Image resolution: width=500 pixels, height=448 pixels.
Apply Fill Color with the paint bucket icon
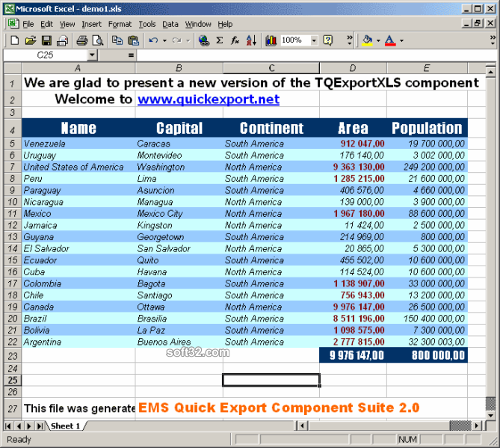click(368, 40)
